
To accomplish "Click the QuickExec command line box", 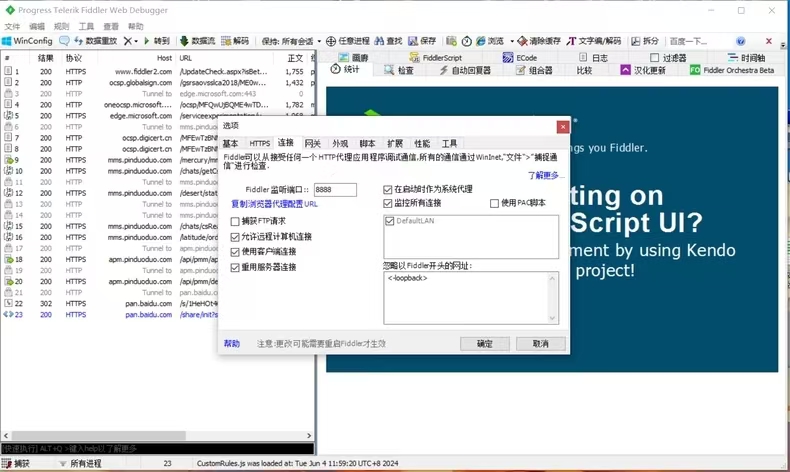I will point(157,448).
